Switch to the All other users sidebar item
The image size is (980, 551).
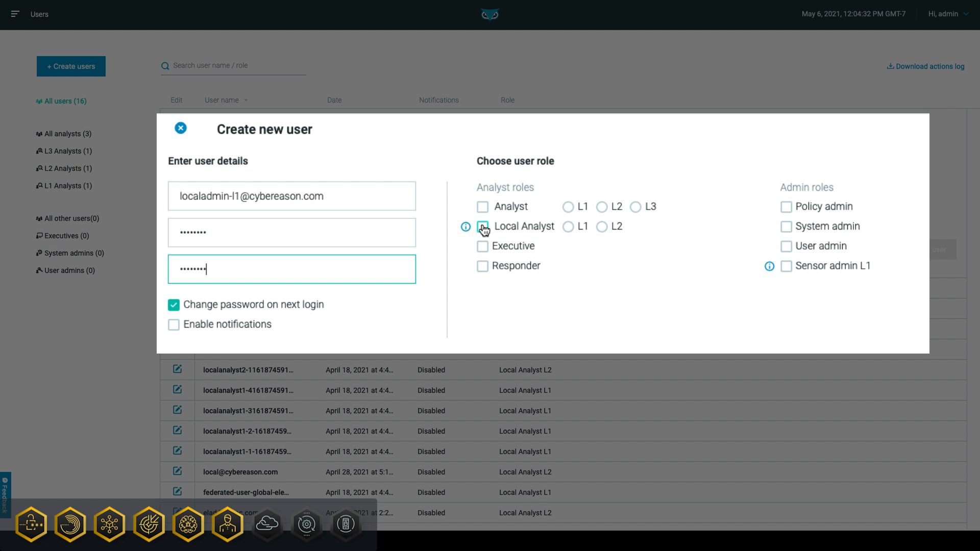[67, 218]
